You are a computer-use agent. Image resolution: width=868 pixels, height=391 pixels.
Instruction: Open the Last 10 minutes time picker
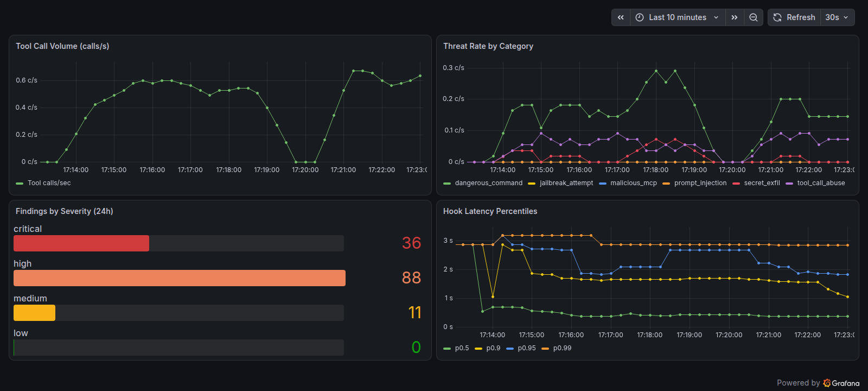tap(678, 17)
